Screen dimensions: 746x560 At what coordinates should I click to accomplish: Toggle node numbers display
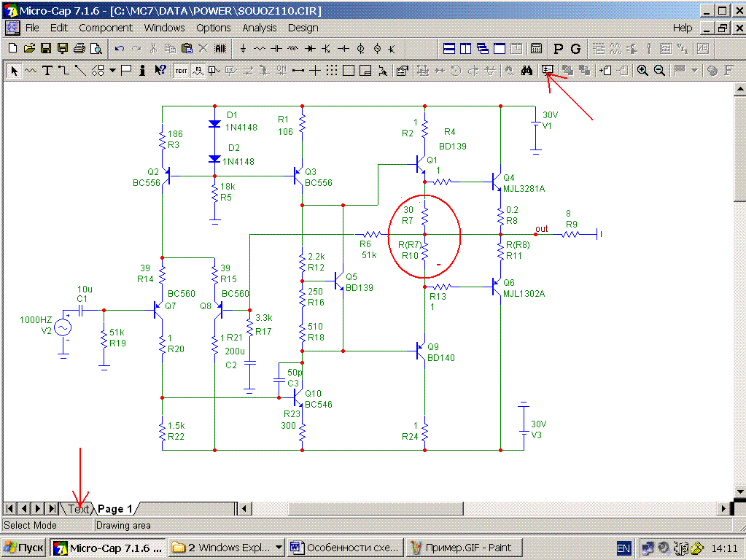click(x=214, y=71)
